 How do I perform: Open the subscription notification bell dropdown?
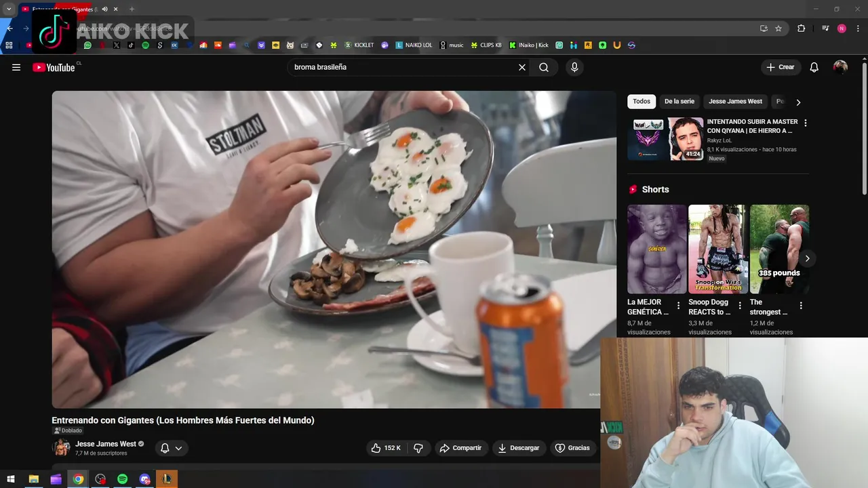click(x=171, y=448)
